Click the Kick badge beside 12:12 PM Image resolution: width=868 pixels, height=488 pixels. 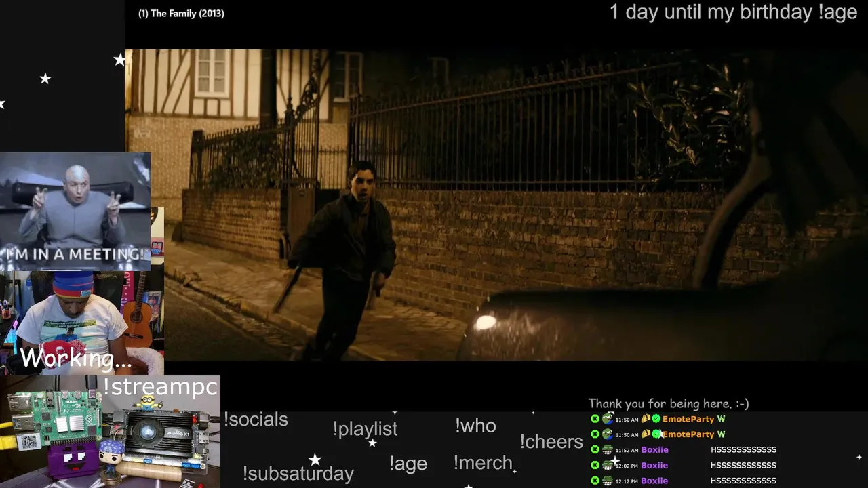pyautogui.click(x=595, y=481)
